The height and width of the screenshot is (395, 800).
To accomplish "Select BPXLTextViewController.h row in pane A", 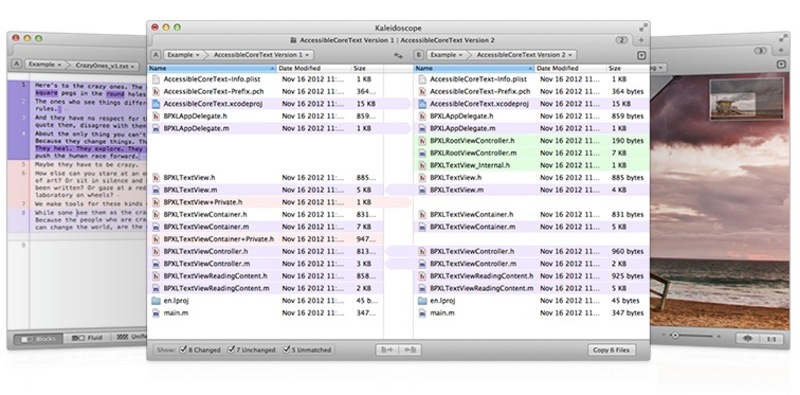I will (x=265, y=251).
